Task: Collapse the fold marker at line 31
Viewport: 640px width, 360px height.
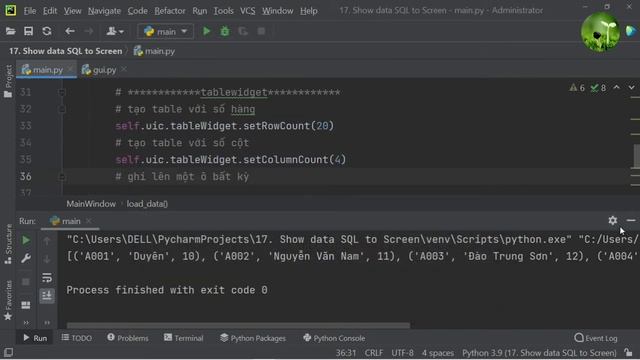Action: pyautogui.click(x=62, y=93)
